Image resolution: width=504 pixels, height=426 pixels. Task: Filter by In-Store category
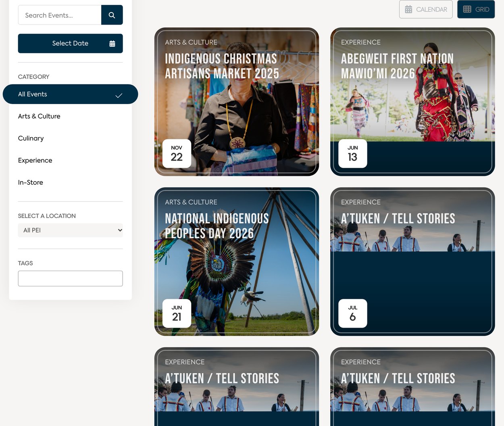point(30,182)
